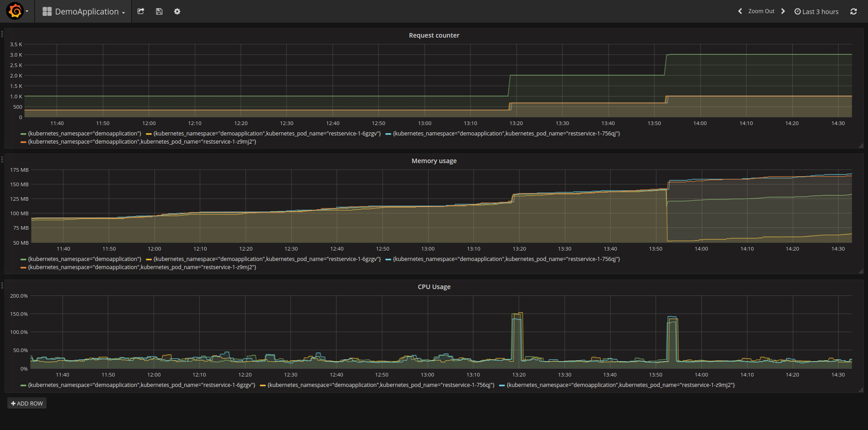
Task: Toggle restservice-1-z9mj2 series in CPU Usage legend
Action: coord(620,385)
